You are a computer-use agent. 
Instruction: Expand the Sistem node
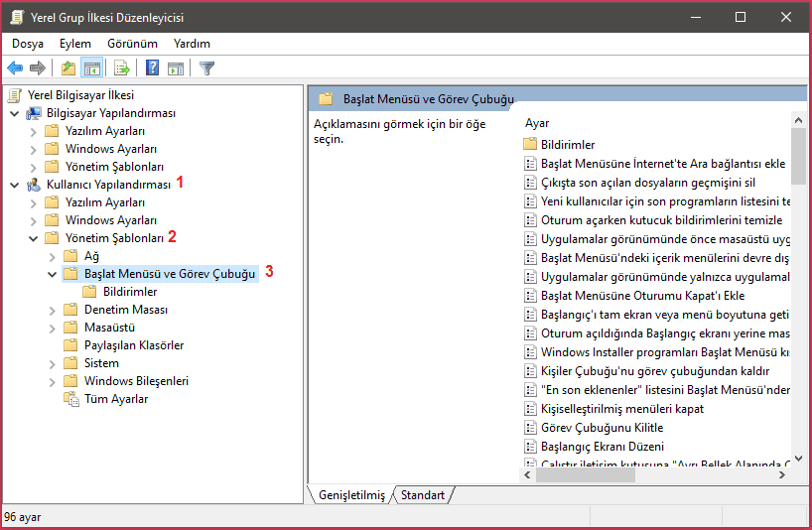(52, 364)
